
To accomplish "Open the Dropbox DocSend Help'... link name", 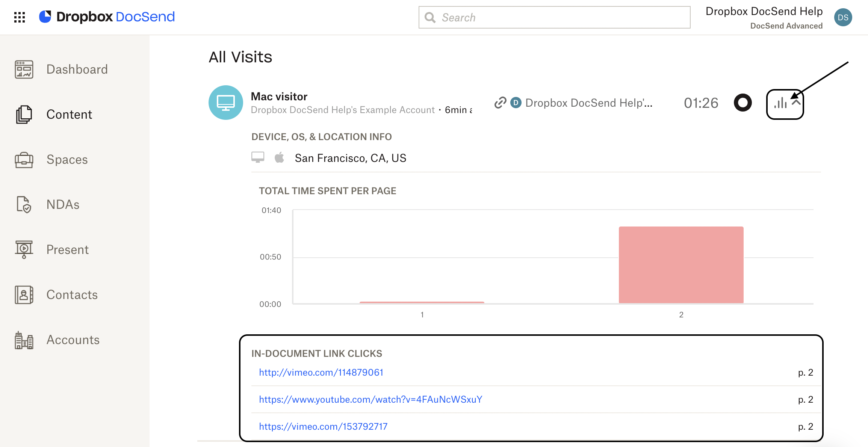I will 589,103.
